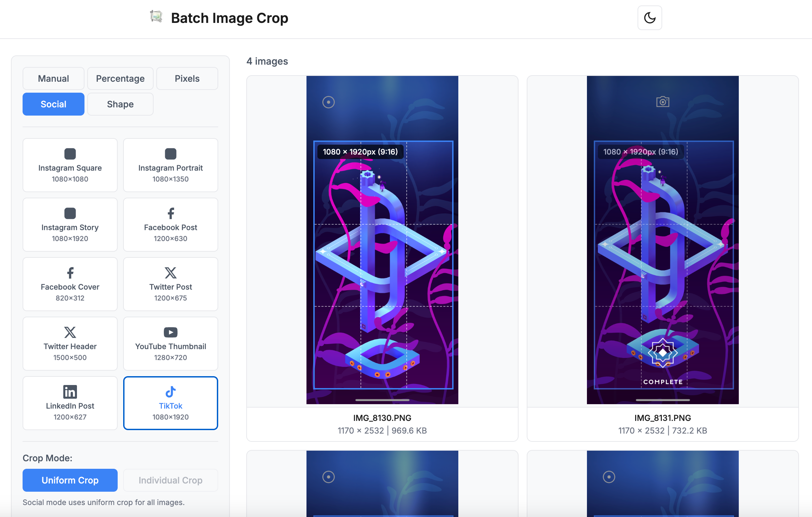This screenshot has width=812, height=517.
Task: Select the Facebook Post preset icon
Action: click(170, 213)
